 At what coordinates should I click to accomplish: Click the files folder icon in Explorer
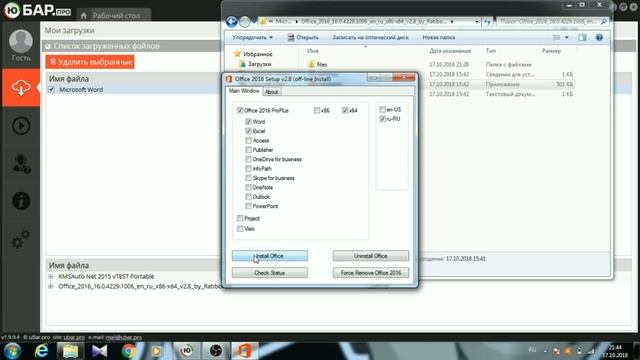pos(311,64)
